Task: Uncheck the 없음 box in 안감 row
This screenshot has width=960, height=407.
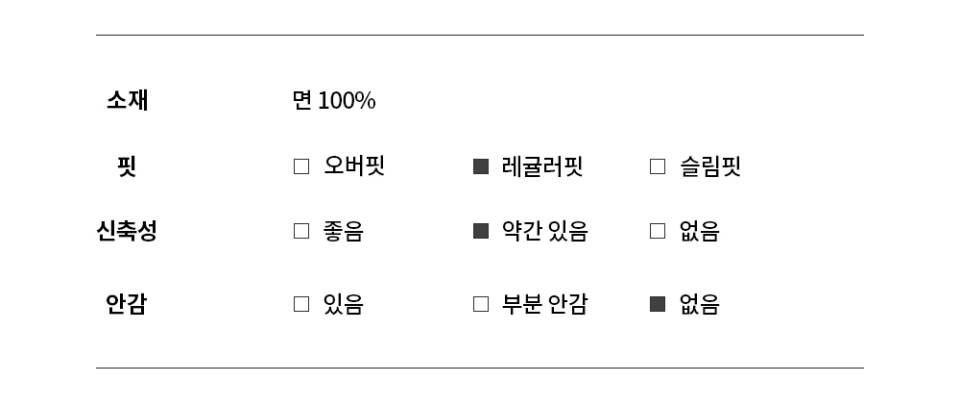Action: 657,305
